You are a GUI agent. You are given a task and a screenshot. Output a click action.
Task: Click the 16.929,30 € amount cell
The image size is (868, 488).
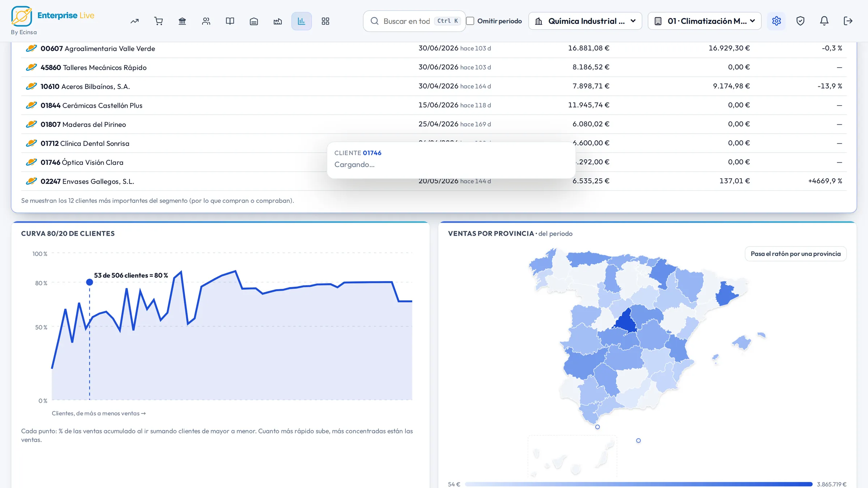[729, 48]
